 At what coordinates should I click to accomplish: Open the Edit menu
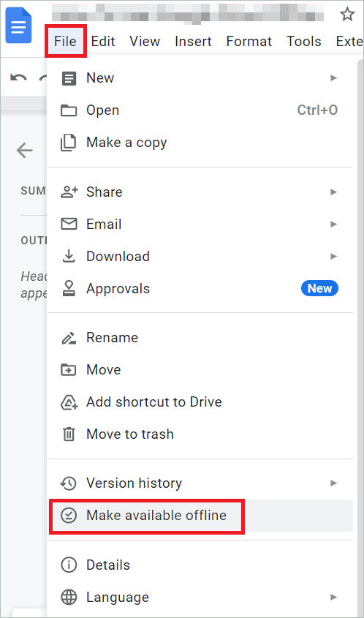(x=103, y=42)
